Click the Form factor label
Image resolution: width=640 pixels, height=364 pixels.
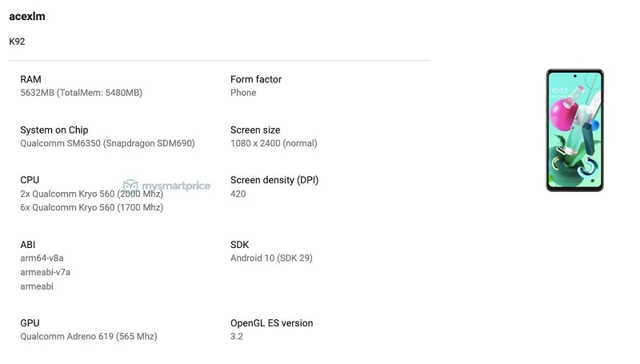pos(256,79)
